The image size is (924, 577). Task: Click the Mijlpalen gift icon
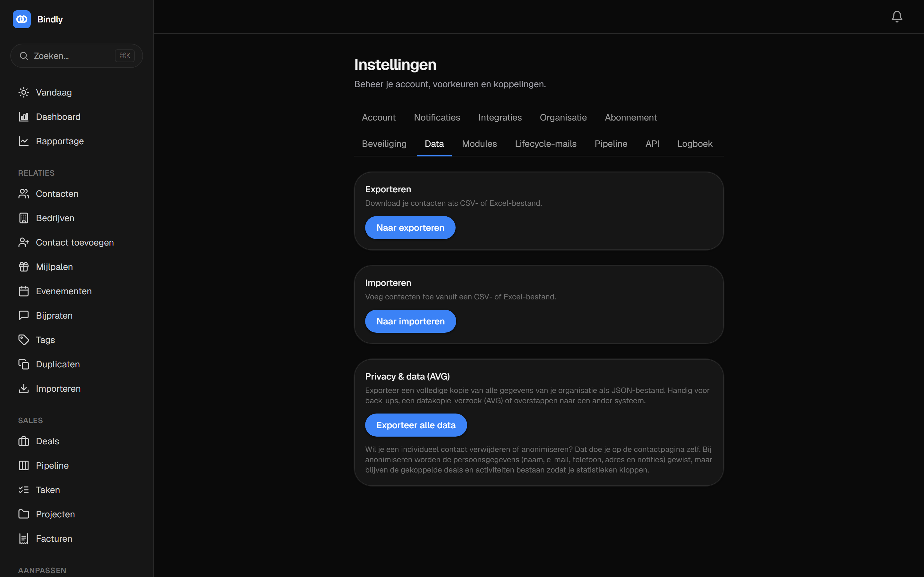[x=24, y=267]
